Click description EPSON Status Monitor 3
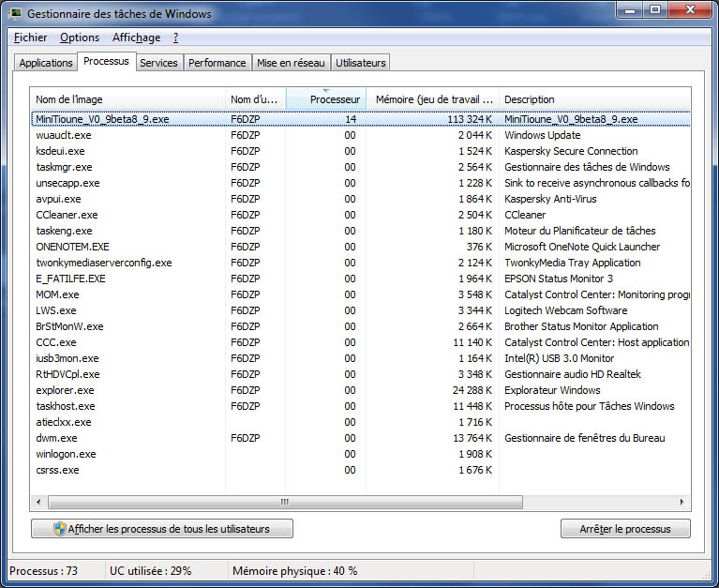719x588 pixels. (x=559, y=279)
